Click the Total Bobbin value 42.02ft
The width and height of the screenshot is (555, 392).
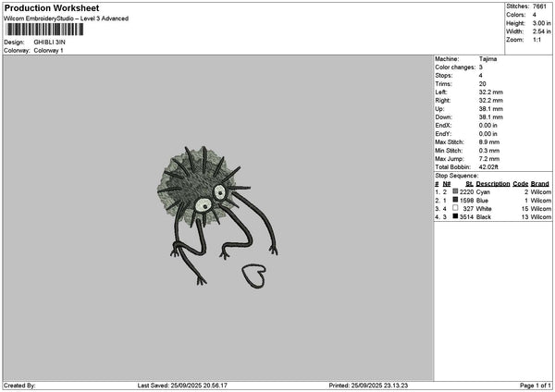(x=488, y=167)
